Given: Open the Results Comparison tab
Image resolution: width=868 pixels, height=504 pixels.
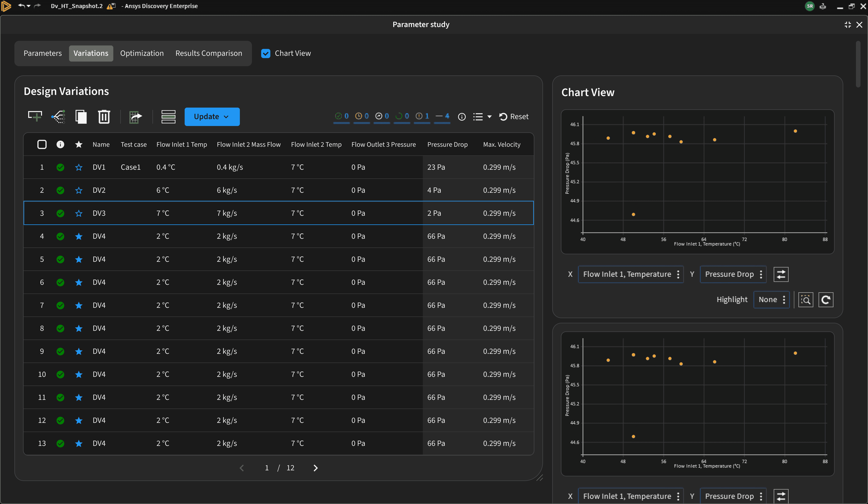Looking at the screenshot, I should tap(208, 53).
